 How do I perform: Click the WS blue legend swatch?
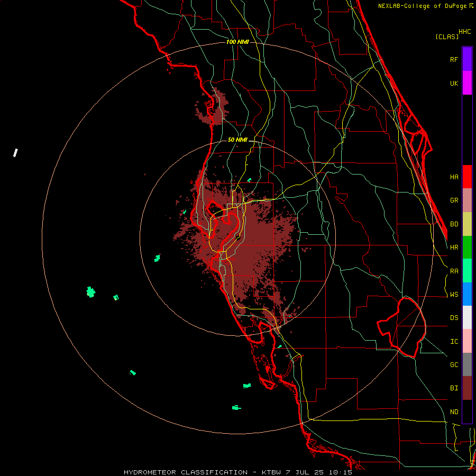467,294
